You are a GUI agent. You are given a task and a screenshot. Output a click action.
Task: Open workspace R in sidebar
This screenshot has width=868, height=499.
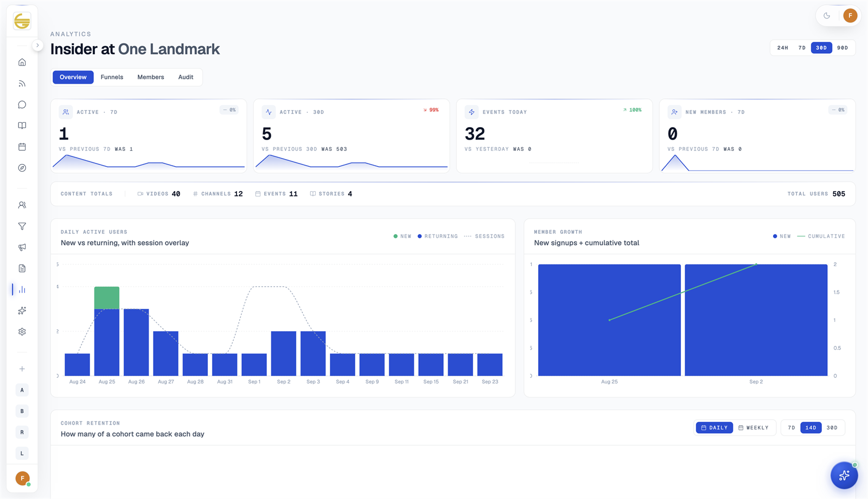22,433
